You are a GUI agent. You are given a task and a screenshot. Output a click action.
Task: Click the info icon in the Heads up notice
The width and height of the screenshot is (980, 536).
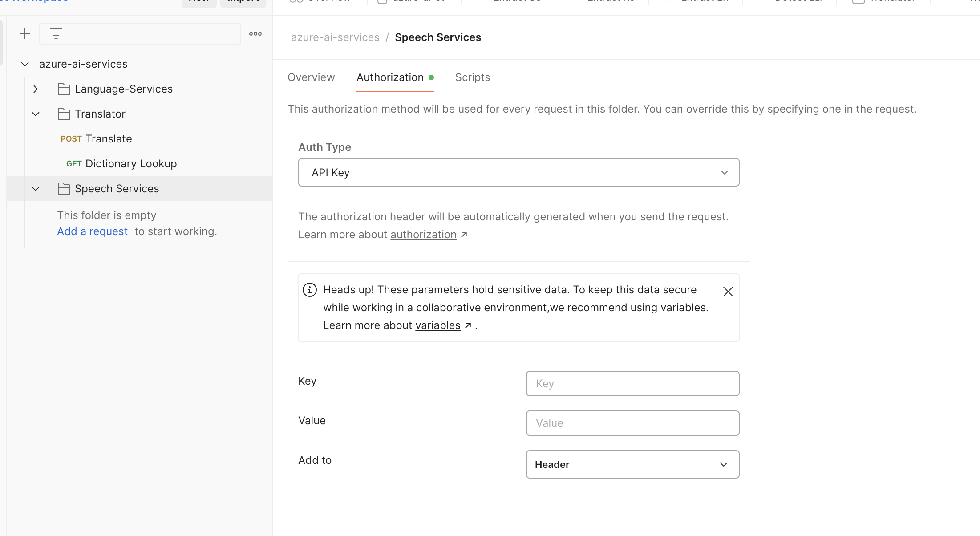click(x=310, y=290)
